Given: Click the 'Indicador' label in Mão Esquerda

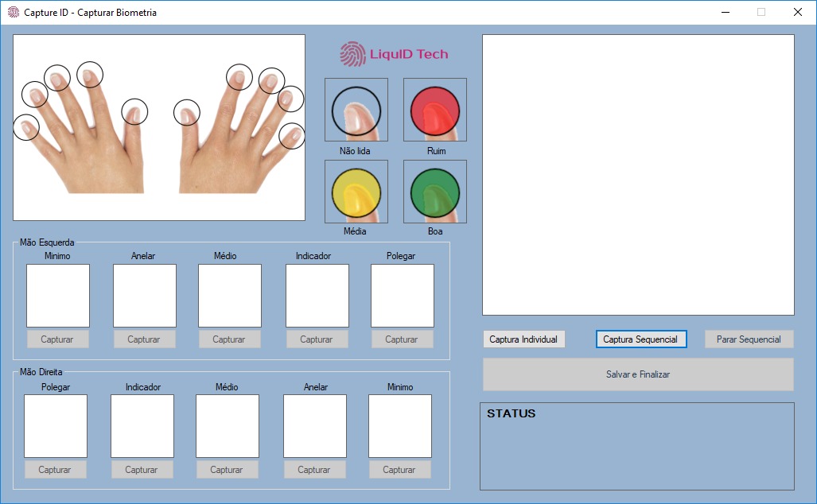Looking at the screenshot, I should tap(313, 256).
